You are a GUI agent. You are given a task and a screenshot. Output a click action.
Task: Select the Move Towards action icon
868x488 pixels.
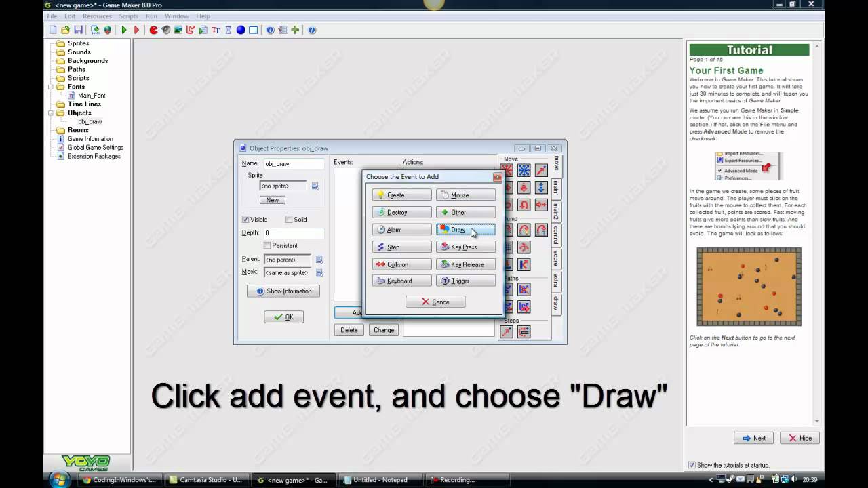pos(541,170)
